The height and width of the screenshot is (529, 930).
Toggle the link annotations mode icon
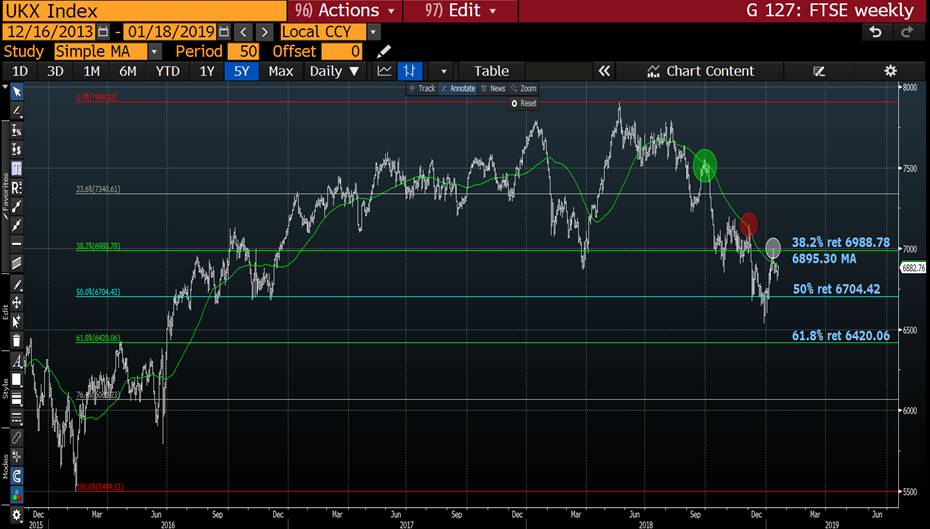[x=17, y=438]
